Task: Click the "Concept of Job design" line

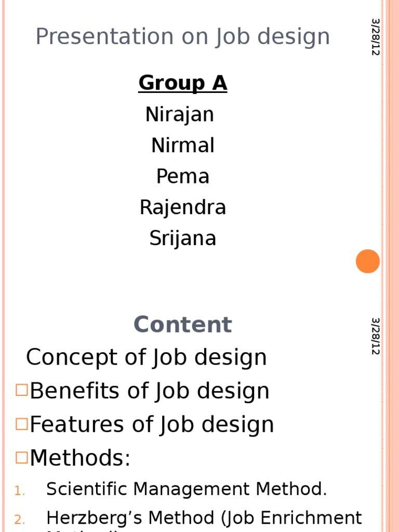Action: coord(146,357)
